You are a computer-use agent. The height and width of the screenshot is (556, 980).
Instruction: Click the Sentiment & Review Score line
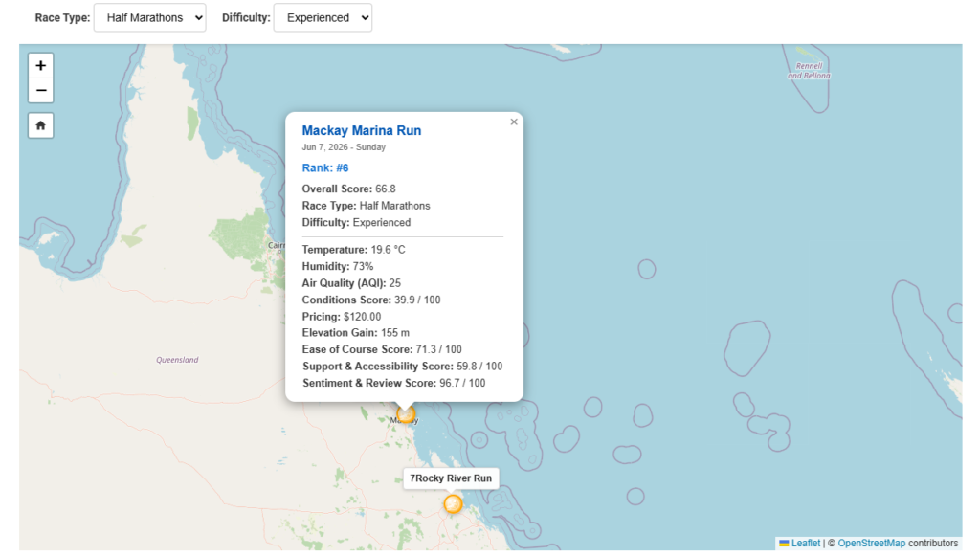click(393, 383)
